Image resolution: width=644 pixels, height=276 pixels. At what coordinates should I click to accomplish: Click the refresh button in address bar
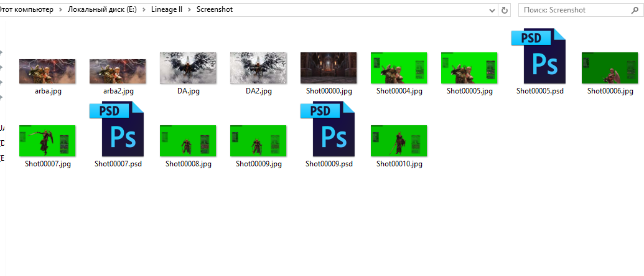point(505,10)
